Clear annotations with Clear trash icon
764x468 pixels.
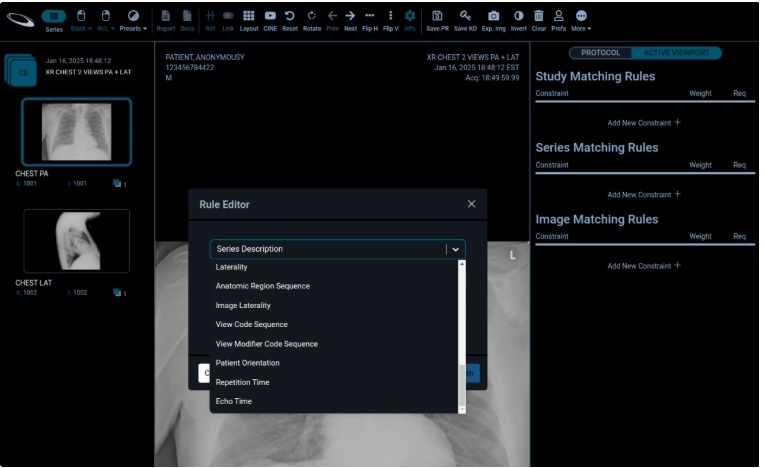(x=538, y=20)
